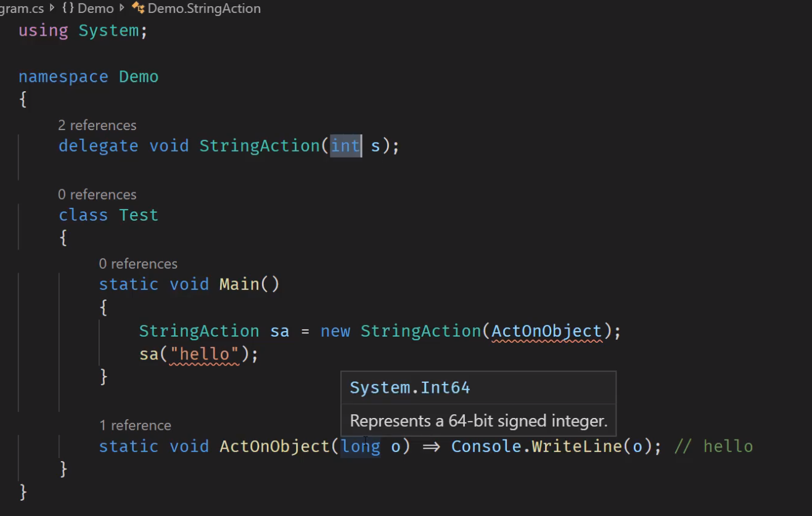Click the green // hello comment
The height and width of the screenshot is (516, 812).
click(714, 446)
